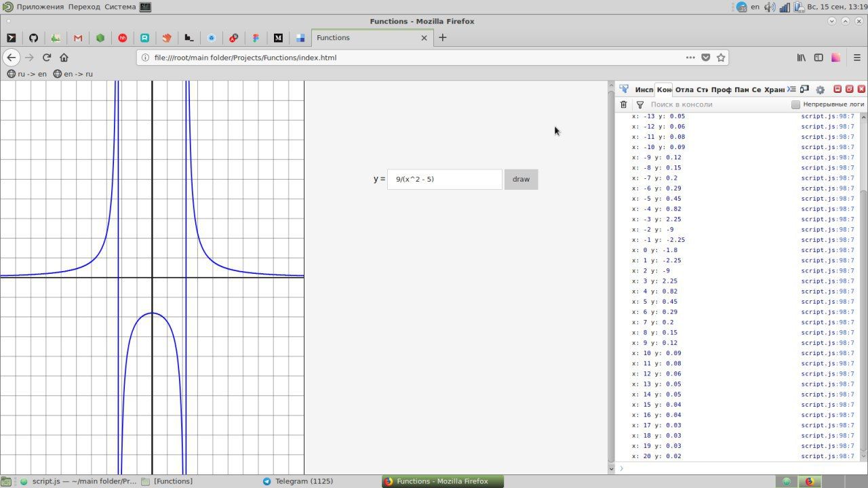Switch to the script.js taskbar window
The height and width of the screenshot is (488, 868).
pos(78,481)
